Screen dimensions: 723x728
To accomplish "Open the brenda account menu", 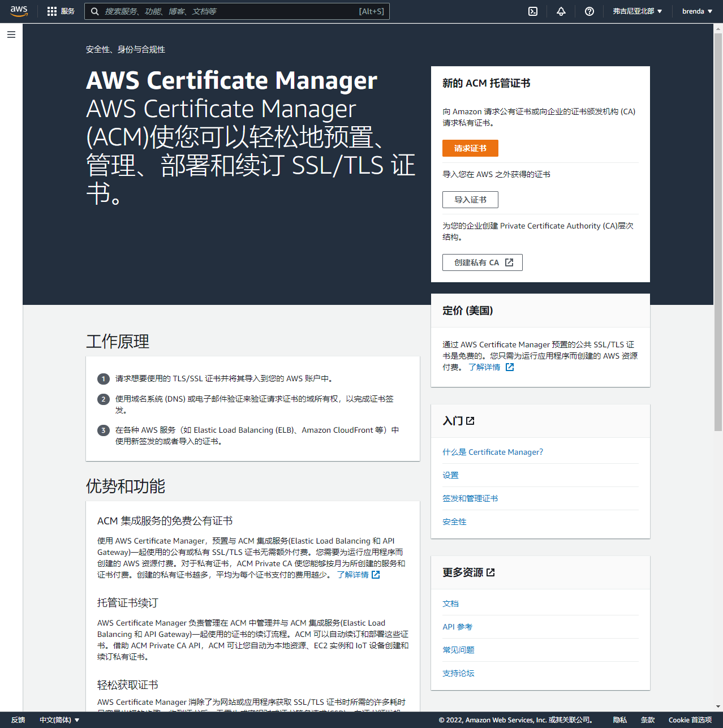I will (x=697, y=11).
